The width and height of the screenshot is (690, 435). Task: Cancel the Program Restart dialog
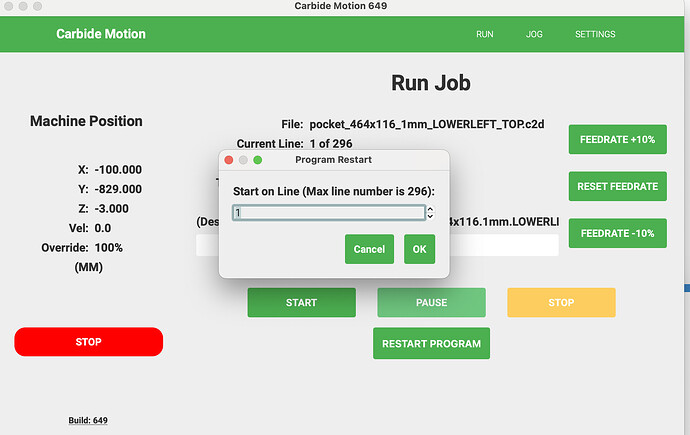[x=369, y=249]
